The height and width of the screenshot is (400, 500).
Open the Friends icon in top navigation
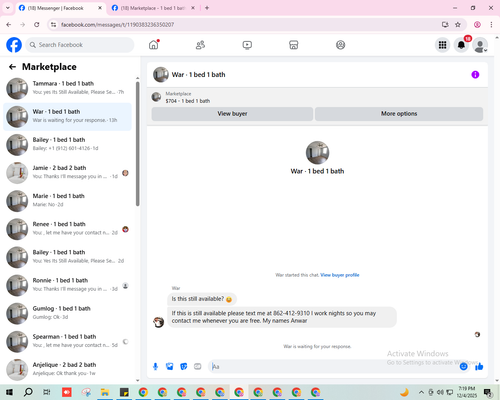(200, 45)
